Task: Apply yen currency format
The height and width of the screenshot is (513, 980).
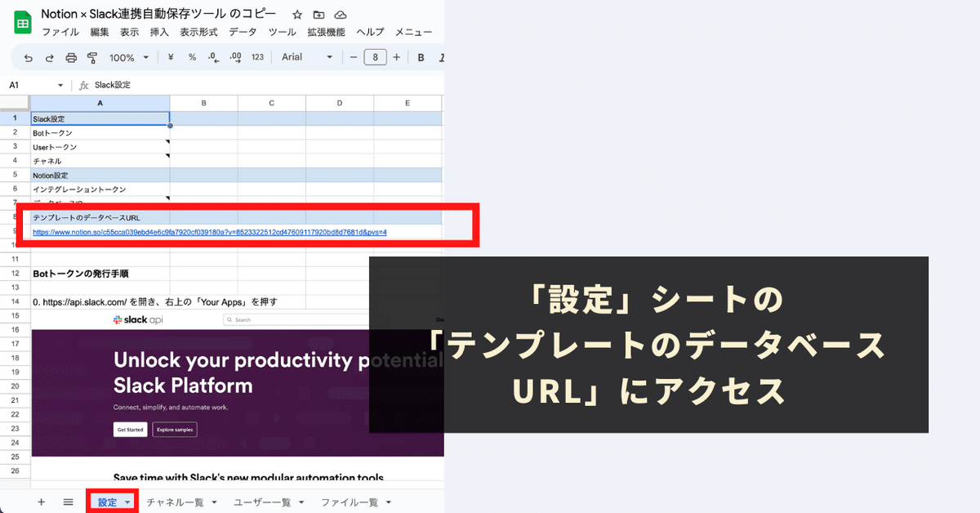Action: [x=171, y=57]
